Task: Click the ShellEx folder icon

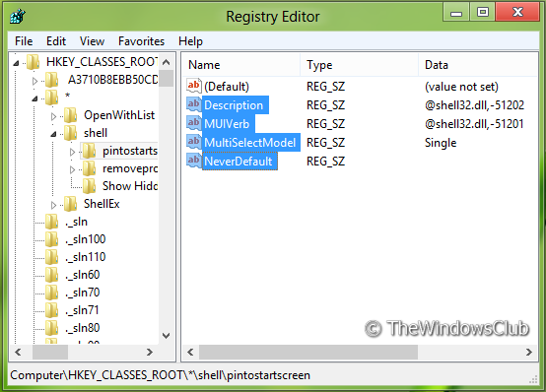Action: click(x=70, y=204)
